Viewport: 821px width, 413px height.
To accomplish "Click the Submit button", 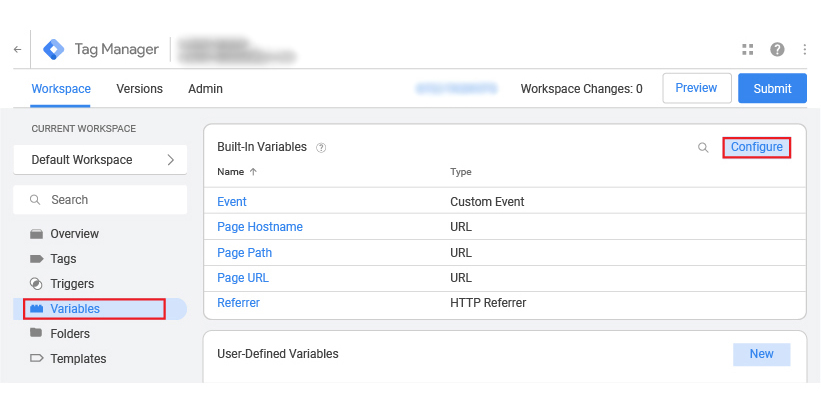I will (x=772, y=88).
